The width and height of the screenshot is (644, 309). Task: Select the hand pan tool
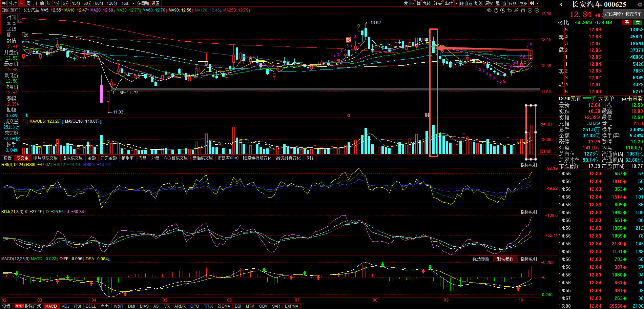496,11
